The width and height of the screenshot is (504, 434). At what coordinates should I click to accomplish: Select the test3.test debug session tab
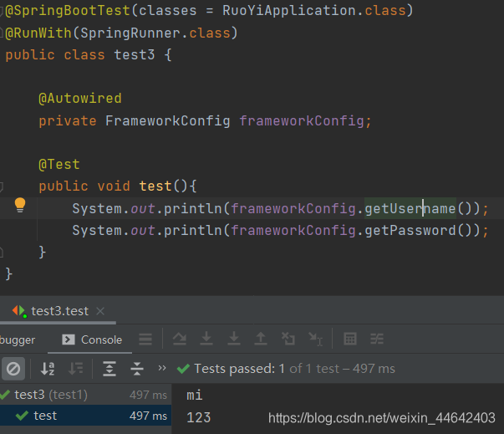click(x=59, y=311)
